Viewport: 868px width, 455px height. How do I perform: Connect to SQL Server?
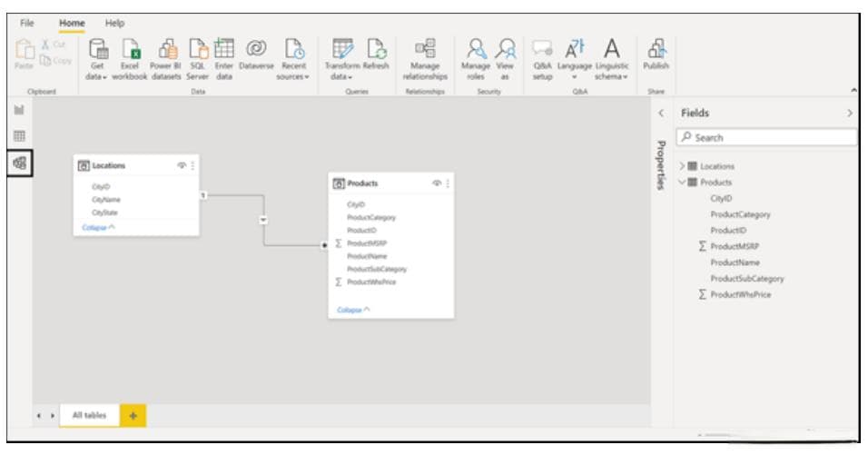[198, 60]
